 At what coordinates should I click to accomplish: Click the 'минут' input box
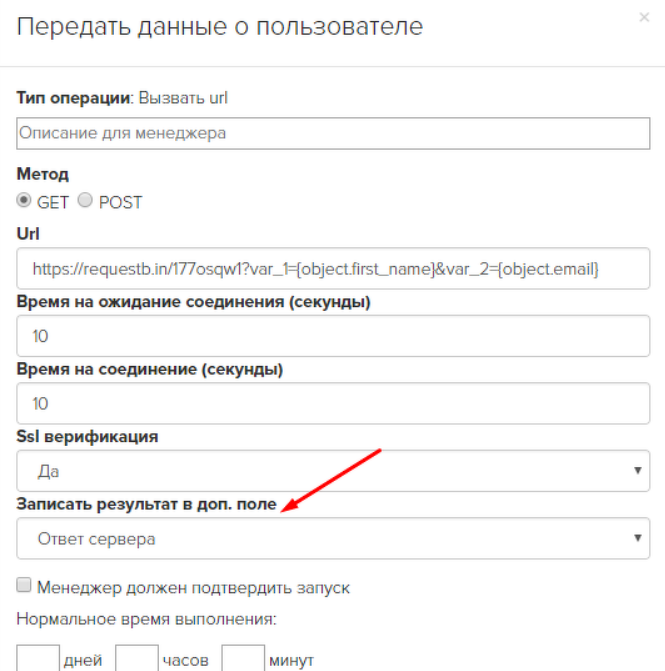pos(243,658)
